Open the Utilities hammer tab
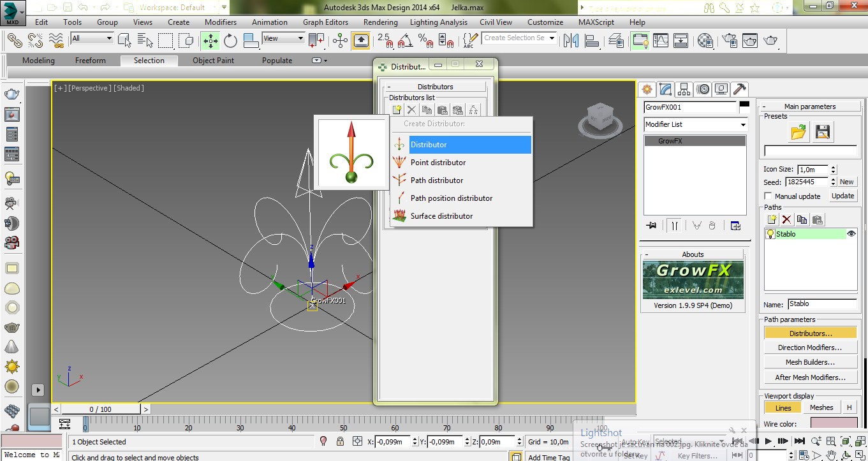This screenshot has width=868, height=461. coord(740,89)
